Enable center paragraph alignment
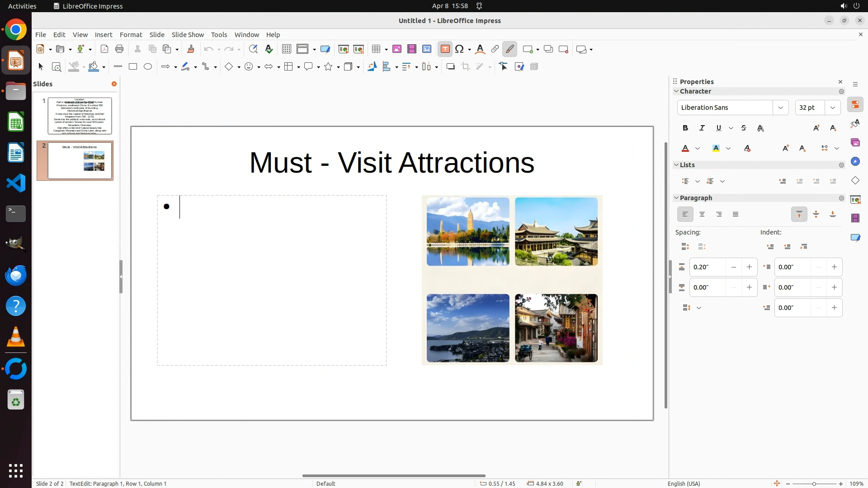 702,215
